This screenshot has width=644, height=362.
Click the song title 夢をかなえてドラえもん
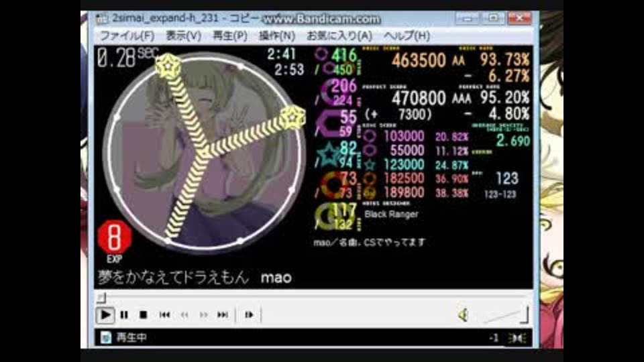(173, 278)
